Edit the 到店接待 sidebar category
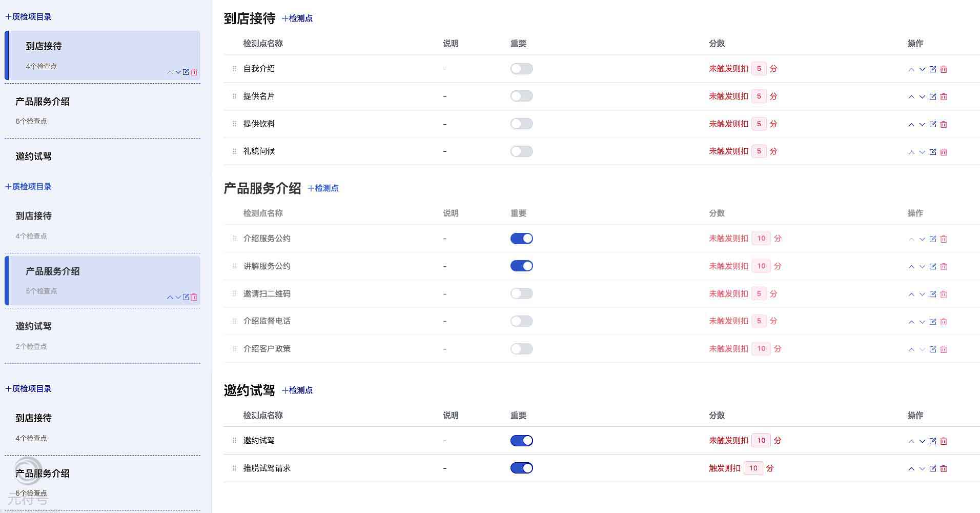This screenshot has width=980, height=513. (185, 72)
